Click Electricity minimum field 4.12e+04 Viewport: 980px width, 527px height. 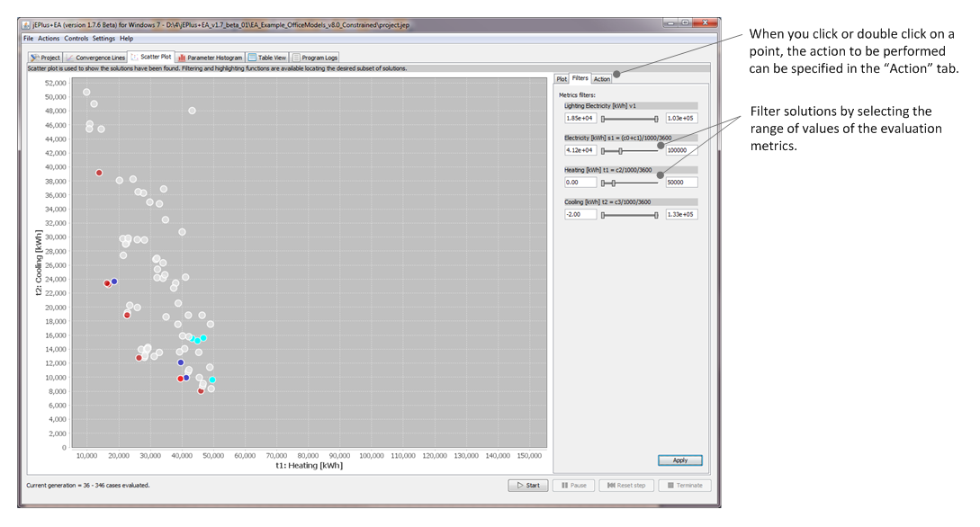pyautogui.click(x=580, y=150)
